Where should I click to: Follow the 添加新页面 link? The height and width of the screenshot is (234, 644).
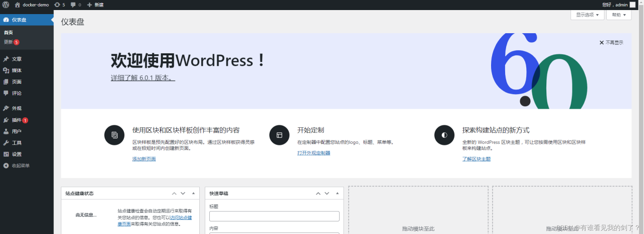(144, 159)
